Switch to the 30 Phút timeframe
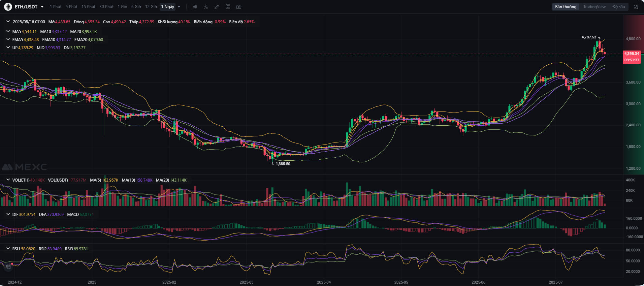This screenshot has width=644, height=286. (106, 7)
